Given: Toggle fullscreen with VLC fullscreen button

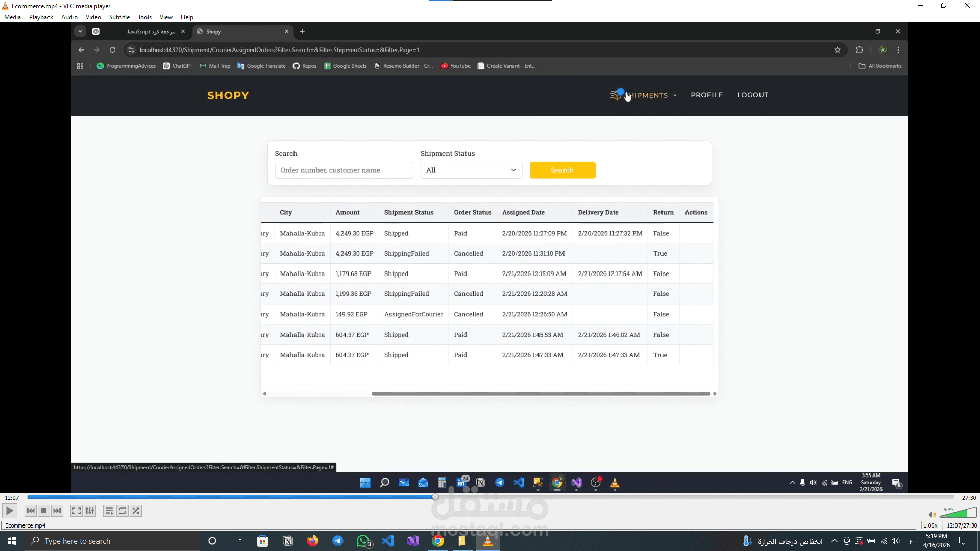Looking at the screenshot, I should (76, 511).
